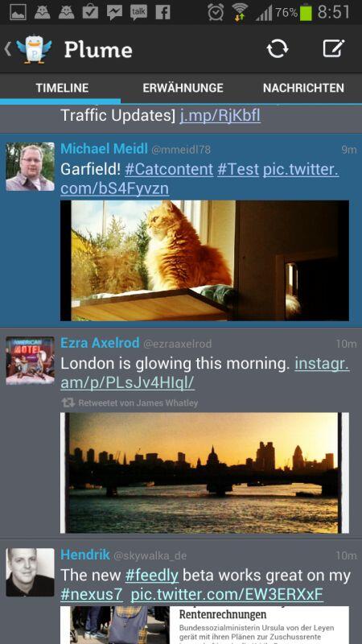View the Garfield cat photo preview
Image resolution: width=362 pixels, height=644 pixels.
pos(205,260)
